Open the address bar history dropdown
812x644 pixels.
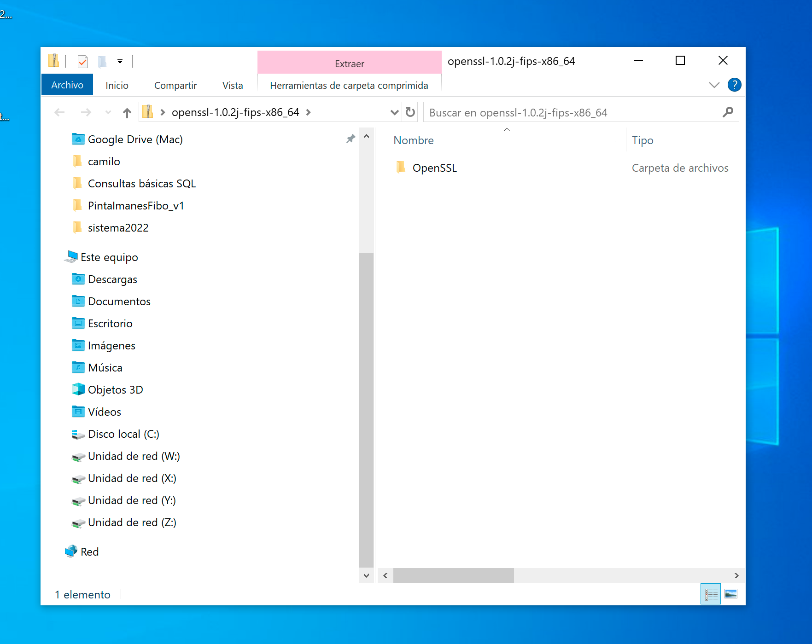pos(394,112)
